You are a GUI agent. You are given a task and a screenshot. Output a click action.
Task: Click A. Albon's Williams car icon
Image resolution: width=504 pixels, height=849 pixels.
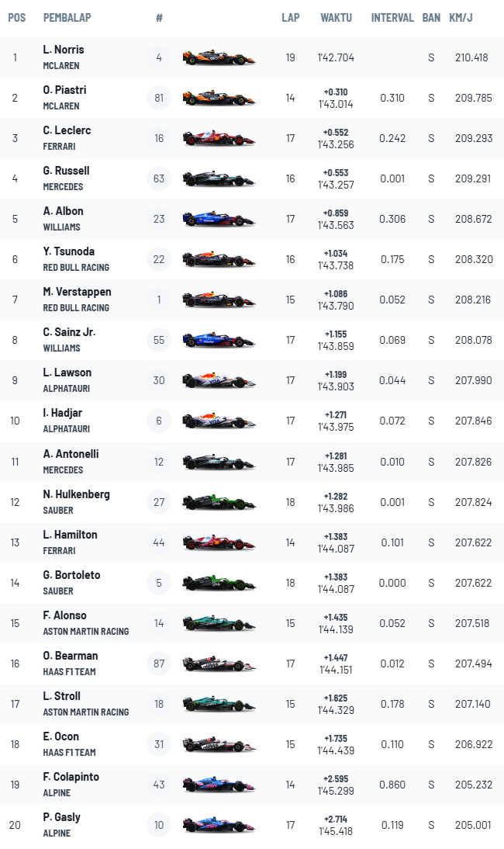coord(219,219)
